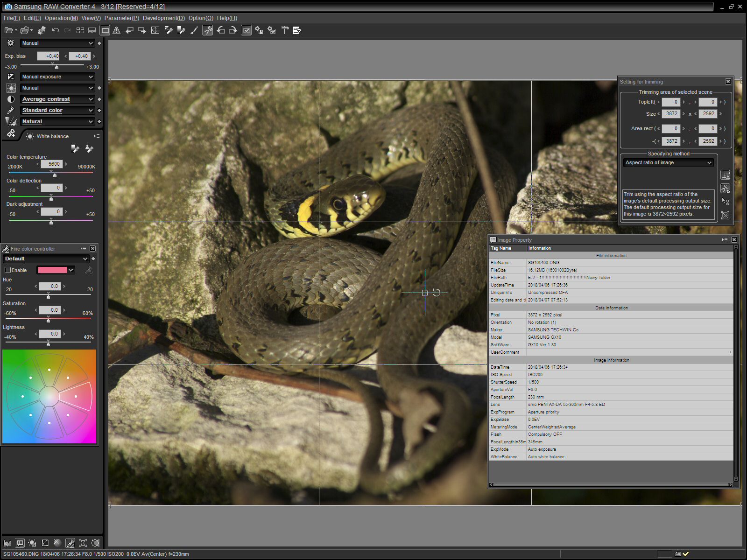Select the FileName row value SG105460.DNG
Viewport: 747px width, 560px height.
[x=543, y=263]
